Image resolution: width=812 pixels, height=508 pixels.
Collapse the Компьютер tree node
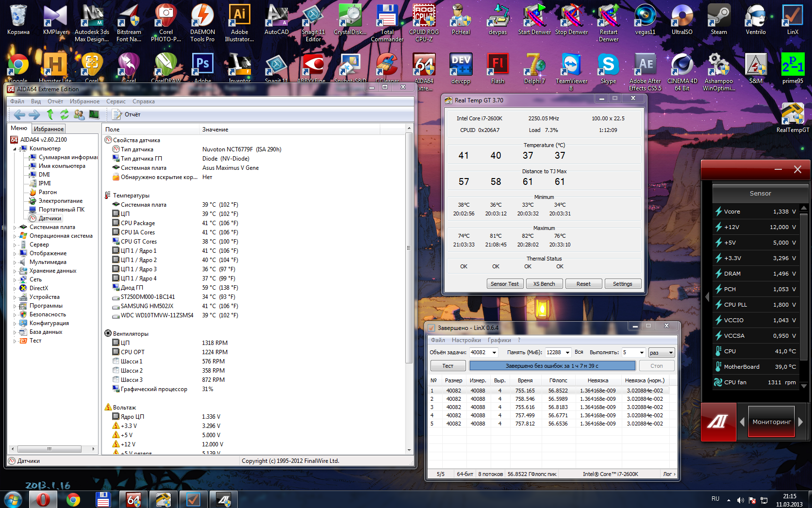pyautogui.click(x=15, y=149)
